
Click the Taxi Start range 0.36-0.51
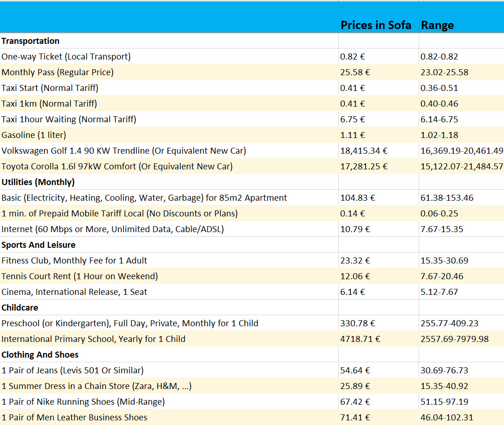pos(439,88)
